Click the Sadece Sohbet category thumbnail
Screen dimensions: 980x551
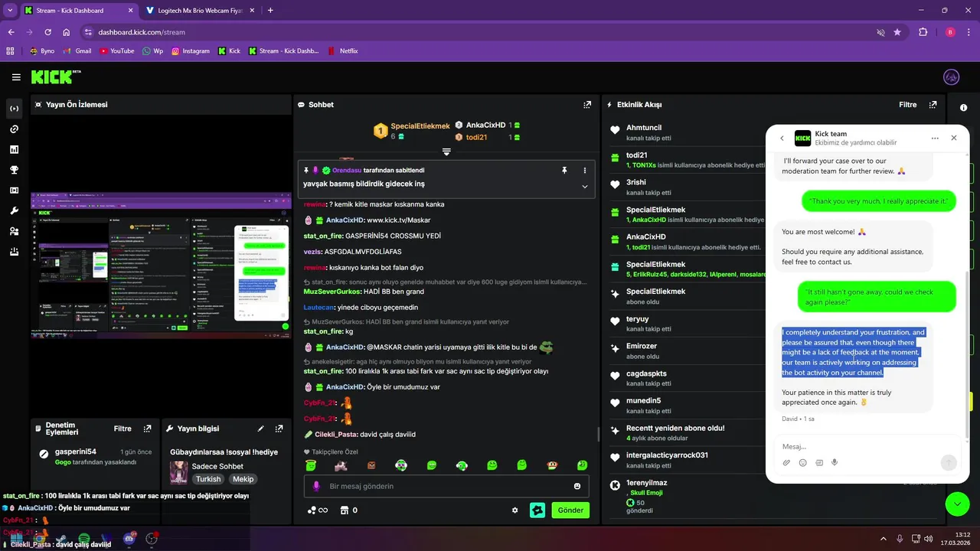point(178,472)
